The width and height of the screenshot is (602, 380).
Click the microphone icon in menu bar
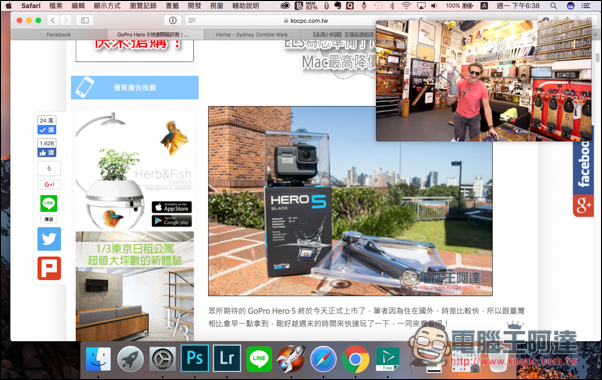[364, 5]
